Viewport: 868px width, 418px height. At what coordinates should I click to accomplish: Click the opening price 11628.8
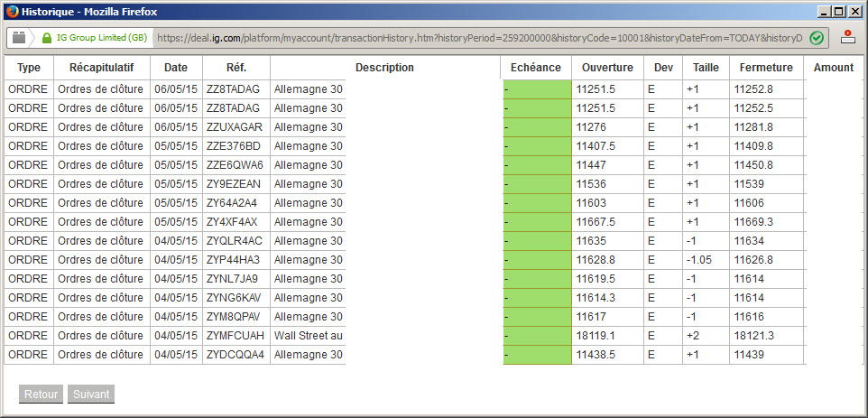coord(596,260)
